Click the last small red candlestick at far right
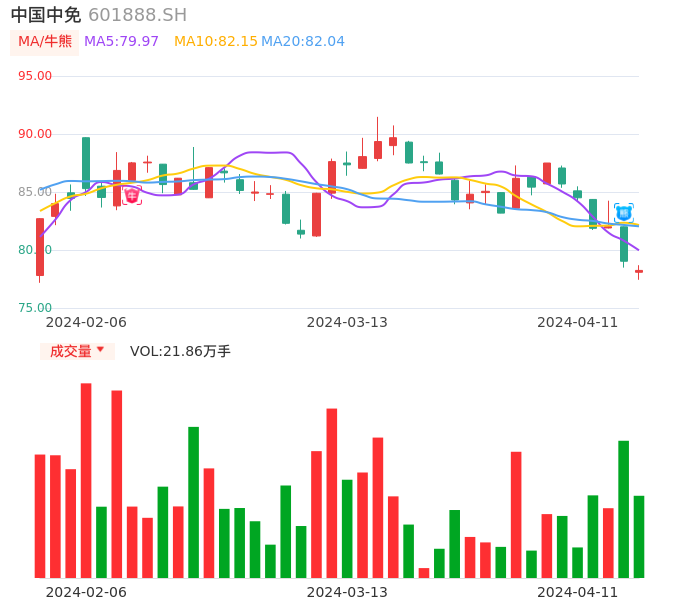686x606 pixels. pos(639,271)
